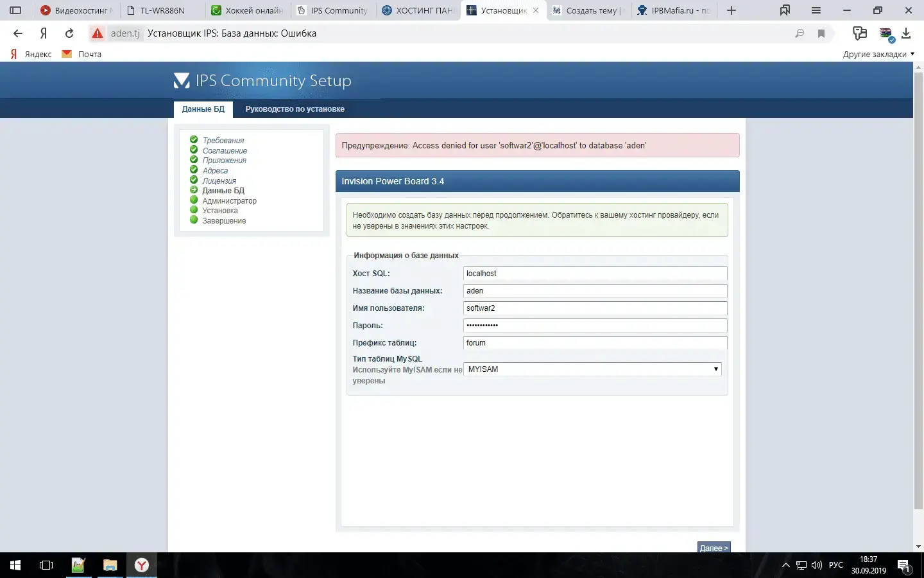Screen dimensions: 924x578
Task: Switch to the TL-WR886N tab
Action: coord(162,10)
